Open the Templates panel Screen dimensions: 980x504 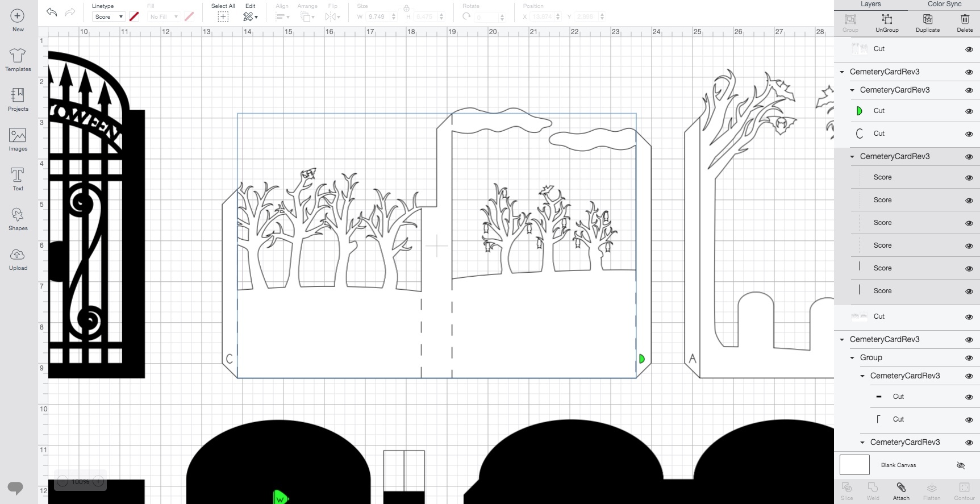[x=18, y=60]
